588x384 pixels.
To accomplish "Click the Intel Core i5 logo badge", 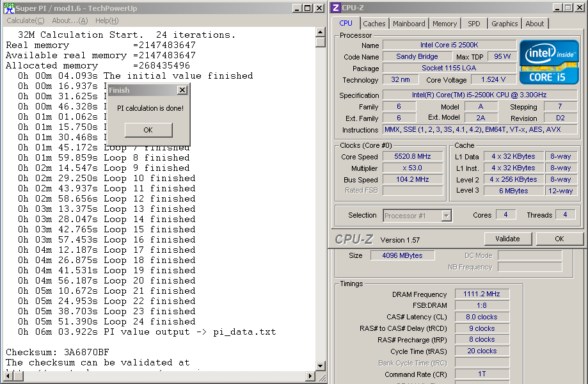I will pos(549,62).
